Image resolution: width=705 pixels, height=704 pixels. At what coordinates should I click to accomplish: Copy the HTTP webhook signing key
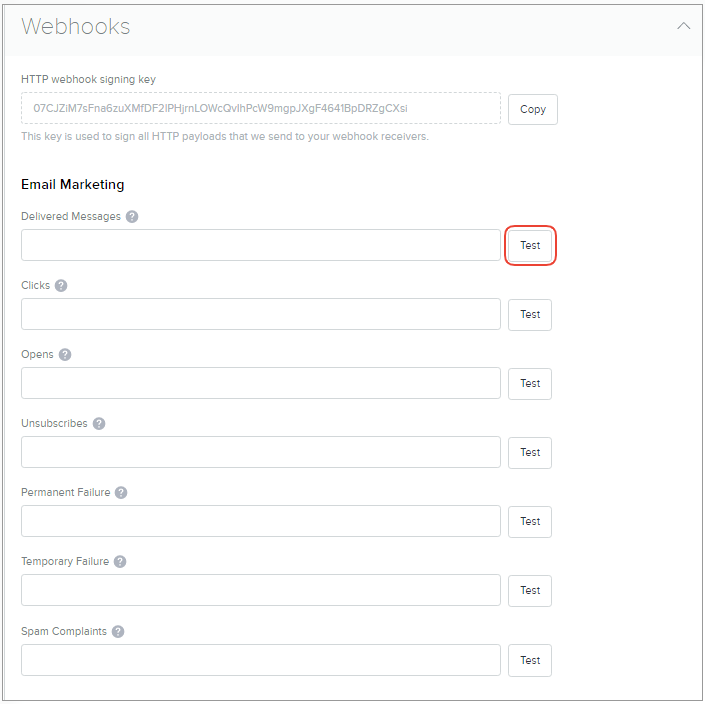click(x=533, y=109)
